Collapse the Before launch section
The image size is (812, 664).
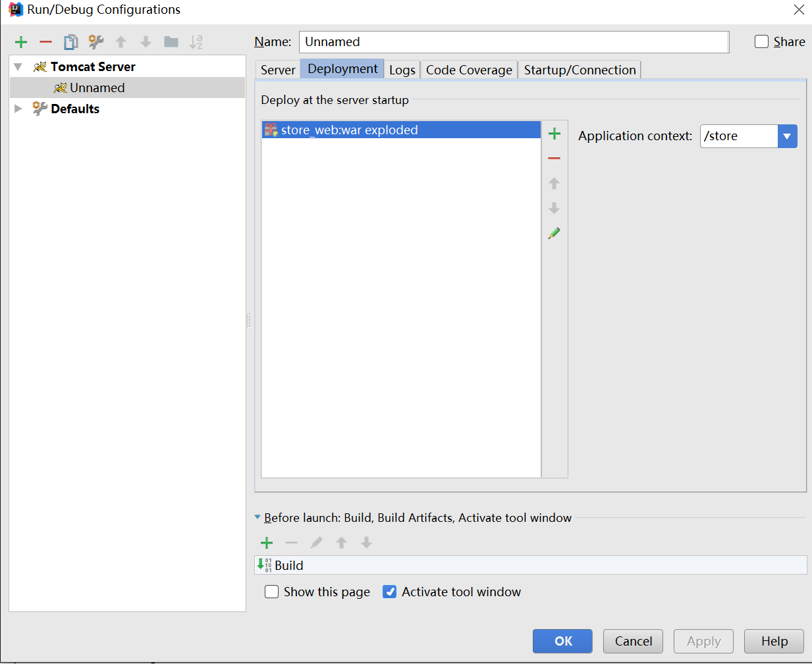(257, 517)
